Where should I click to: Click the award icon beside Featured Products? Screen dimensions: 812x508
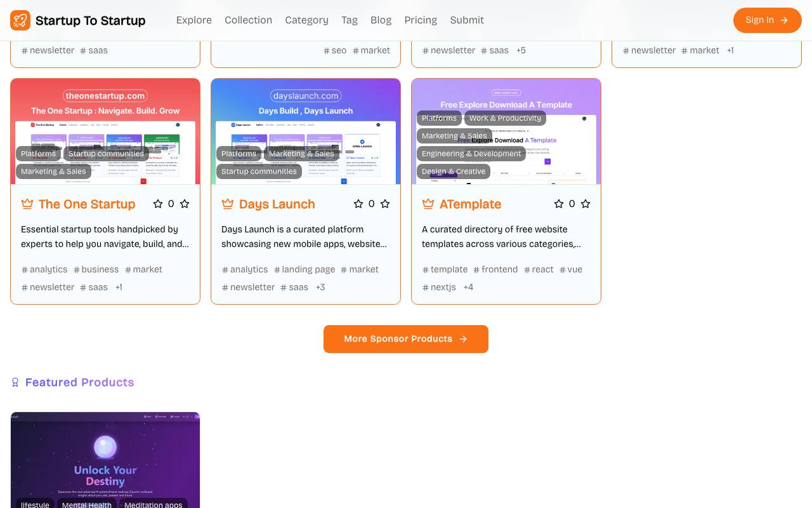15,382
